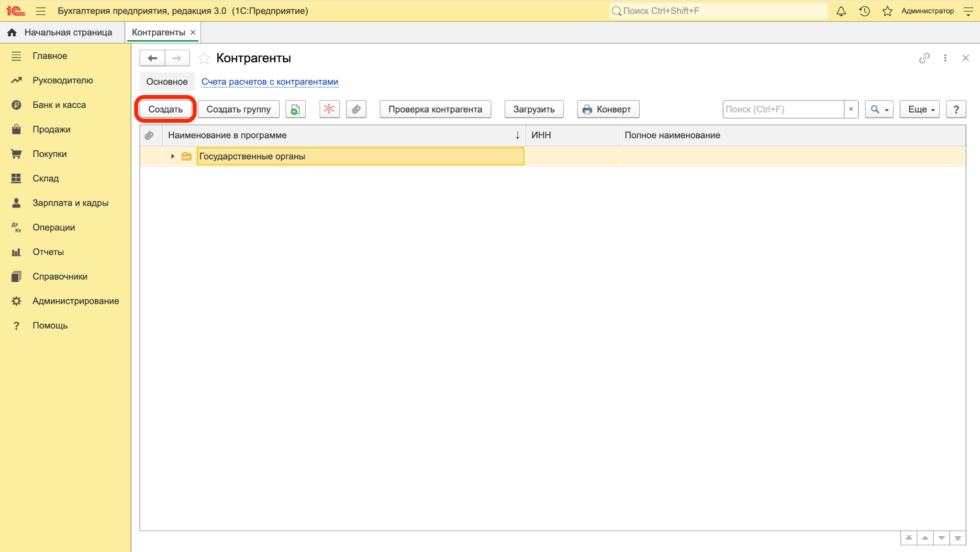Go back with left arrow button
980x552 pixels.
pyautogui.click(x=152, y=58)
